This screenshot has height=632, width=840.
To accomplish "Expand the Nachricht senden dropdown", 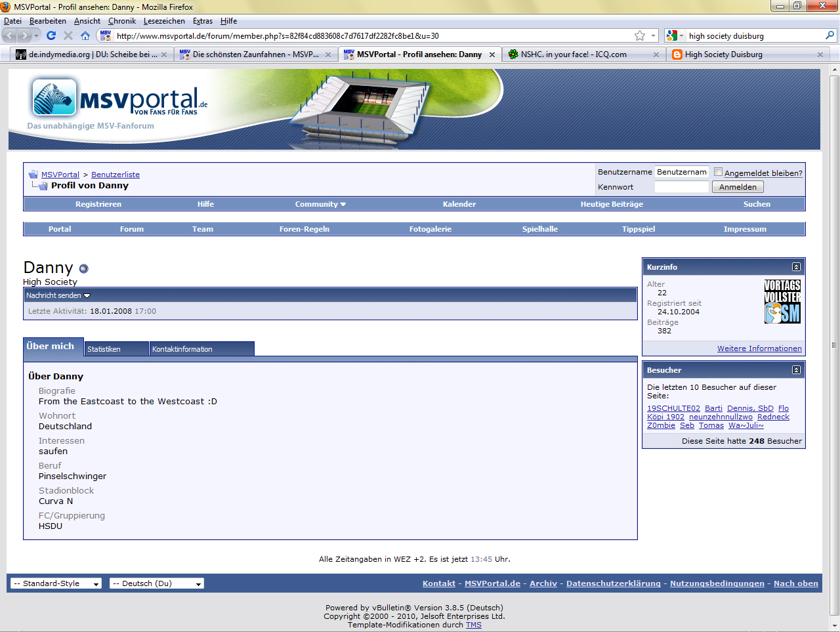I will tap(58, 295).
